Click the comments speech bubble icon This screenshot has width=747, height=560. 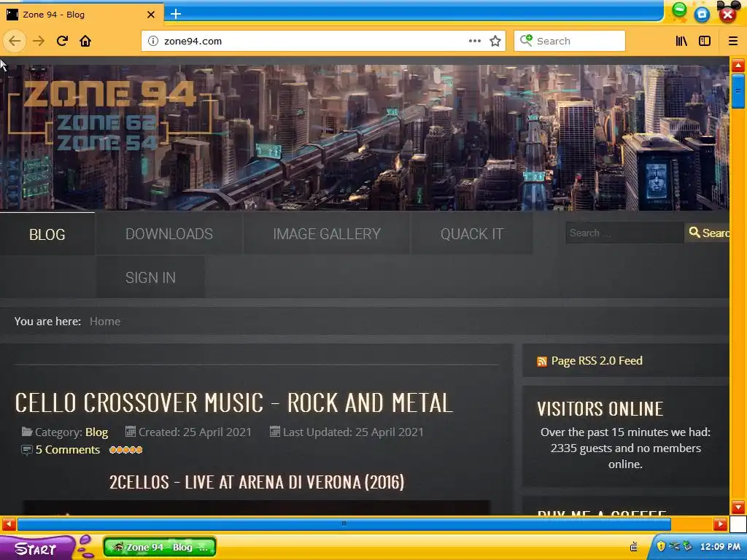pos(27,450)
